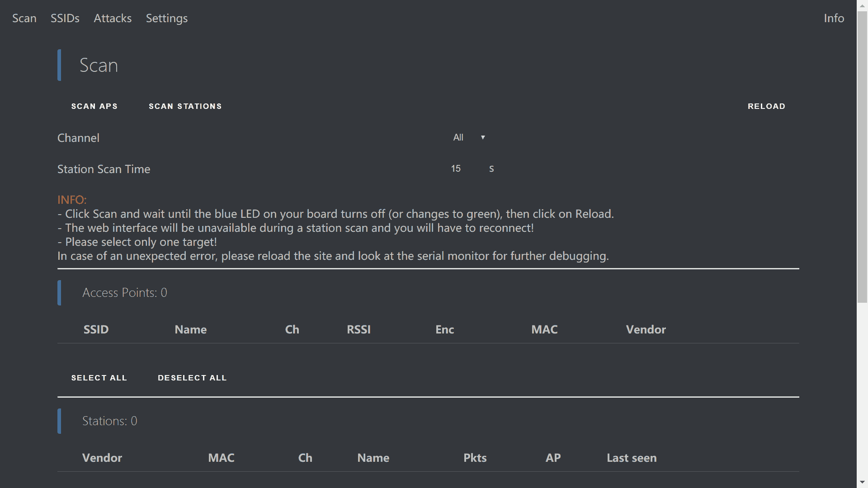
Task: Click the dropdown arrow next to All
Action: 483,137
